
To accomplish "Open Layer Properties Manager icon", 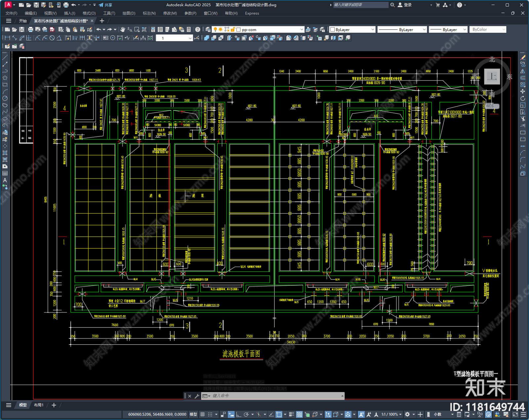I will point(208,29).
